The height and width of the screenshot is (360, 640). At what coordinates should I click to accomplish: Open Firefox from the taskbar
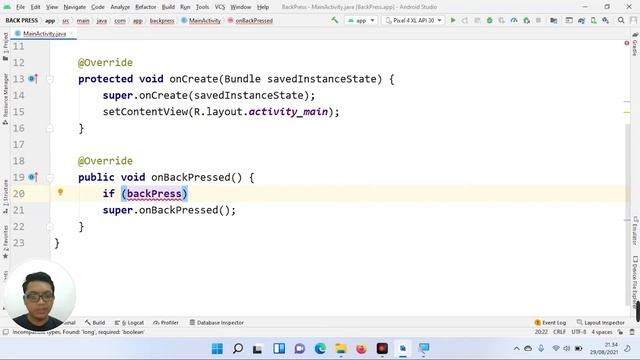[x=361, y=349]
